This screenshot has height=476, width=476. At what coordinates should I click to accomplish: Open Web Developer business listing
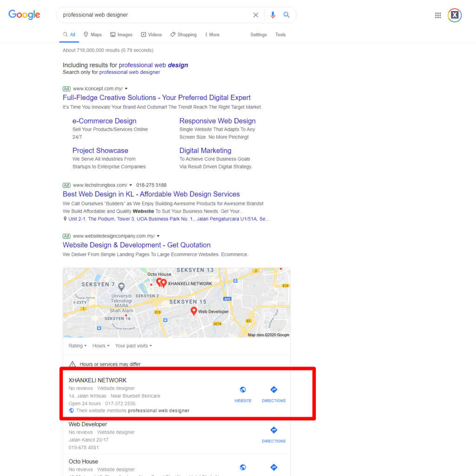point(88,424)
